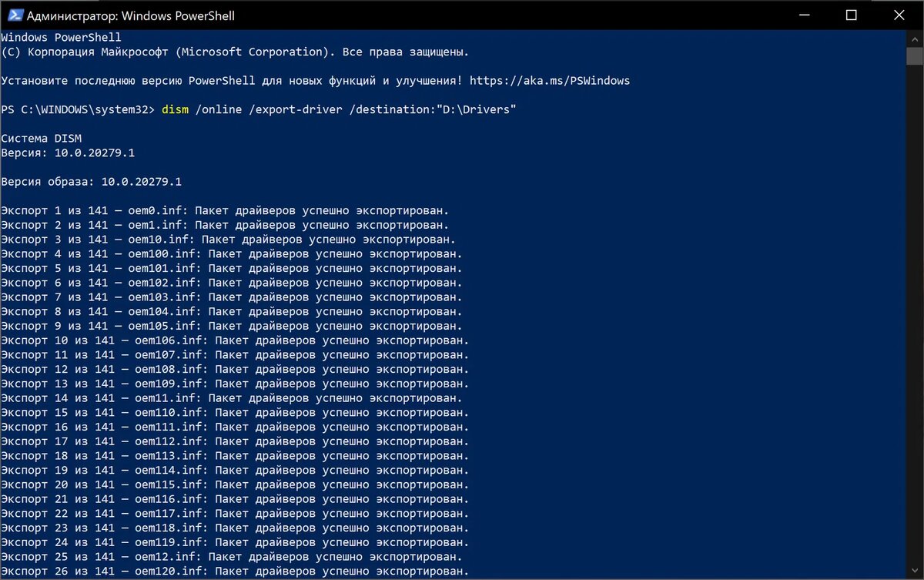
Task: Click the https://aka.ms/PSWindows URL
Action: (549, 81)
